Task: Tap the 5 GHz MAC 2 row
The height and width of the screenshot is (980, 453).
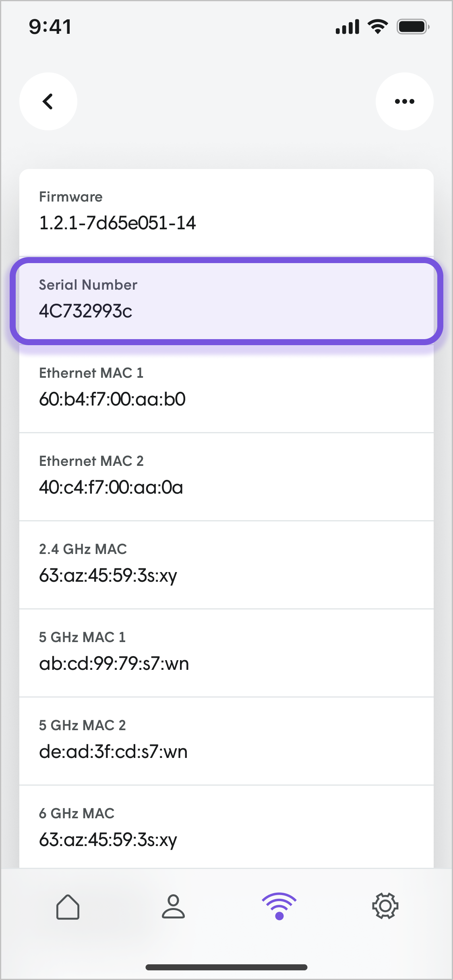Action: (x=227, y=741)
